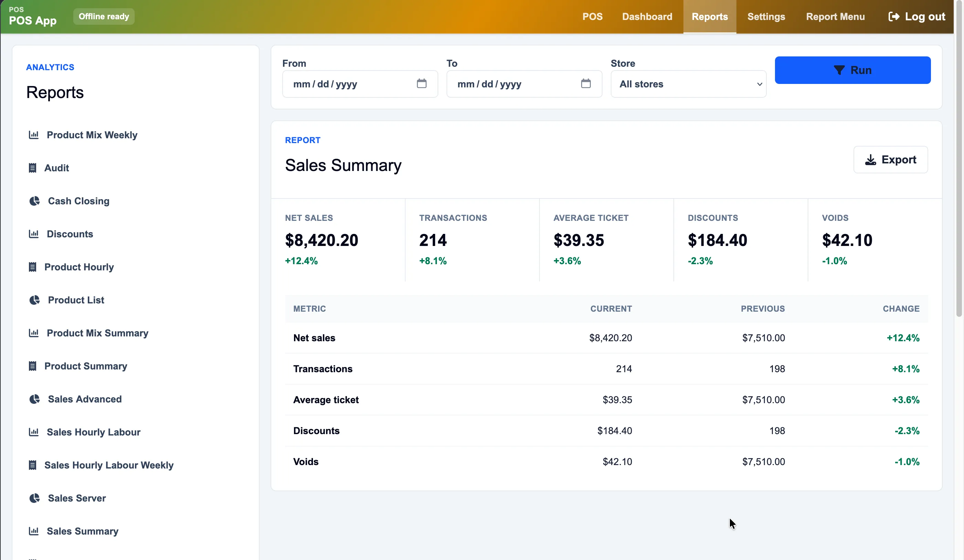The height and width of the screenshot is (560, 964).
Task: Run the report with the blue Run button
Action: 853,70
